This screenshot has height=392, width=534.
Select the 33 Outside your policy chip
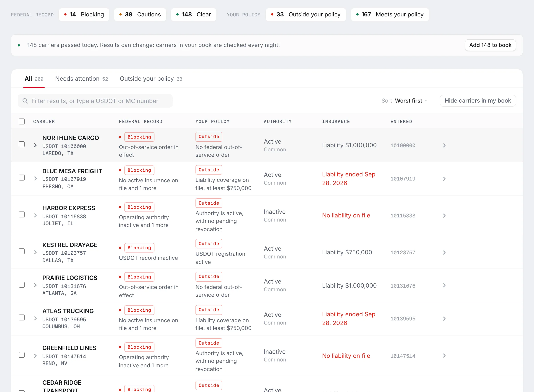(x=306, y=15)
